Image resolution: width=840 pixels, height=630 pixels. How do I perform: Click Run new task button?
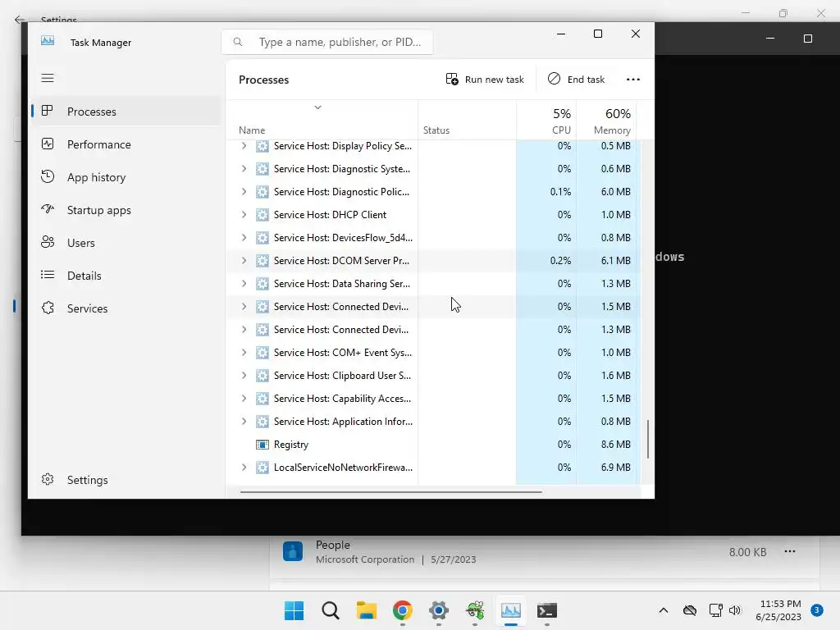coord(484,80)
